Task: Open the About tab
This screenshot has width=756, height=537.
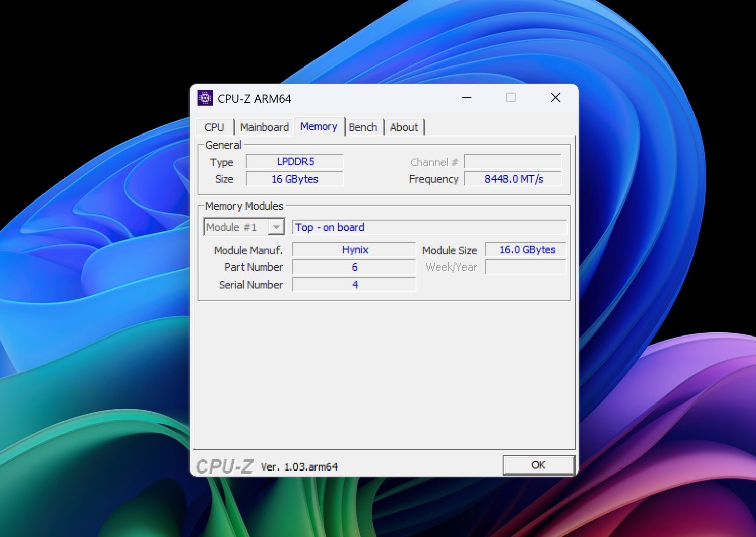Action: tap(404, 127)
